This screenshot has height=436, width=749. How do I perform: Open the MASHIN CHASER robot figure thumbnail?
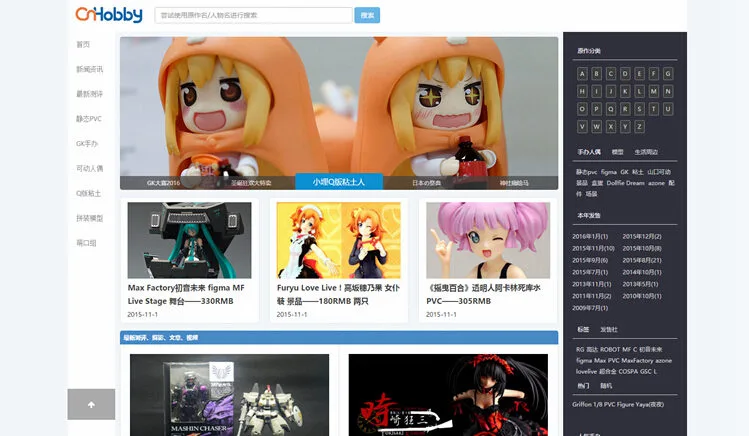point(229,395)
